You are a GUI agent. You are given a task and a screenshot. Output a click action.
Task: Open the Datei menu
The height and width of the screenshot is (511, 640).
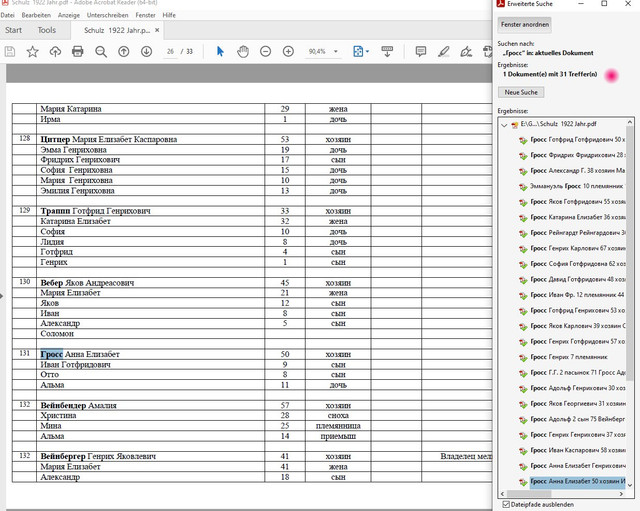(x=7, y=15)
